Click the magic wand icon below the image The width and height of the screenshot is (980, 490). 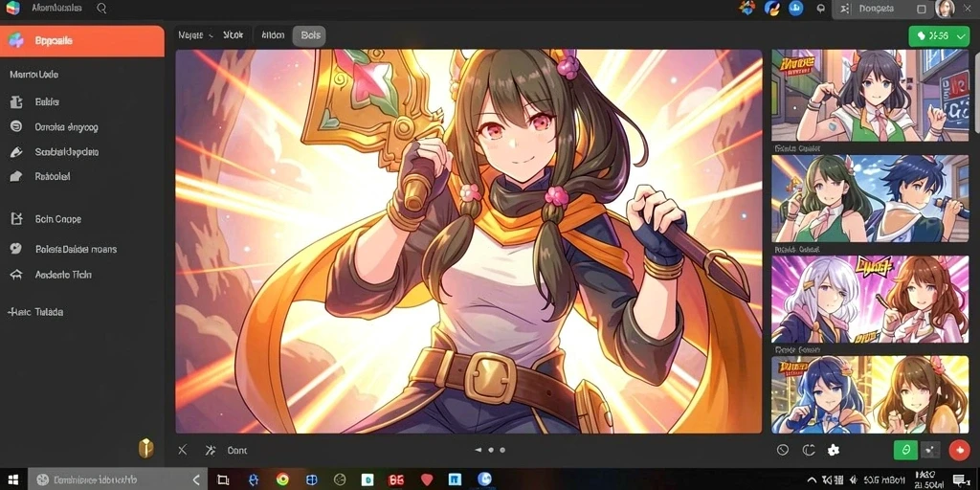pyautogui.click(x=210, y=450)
